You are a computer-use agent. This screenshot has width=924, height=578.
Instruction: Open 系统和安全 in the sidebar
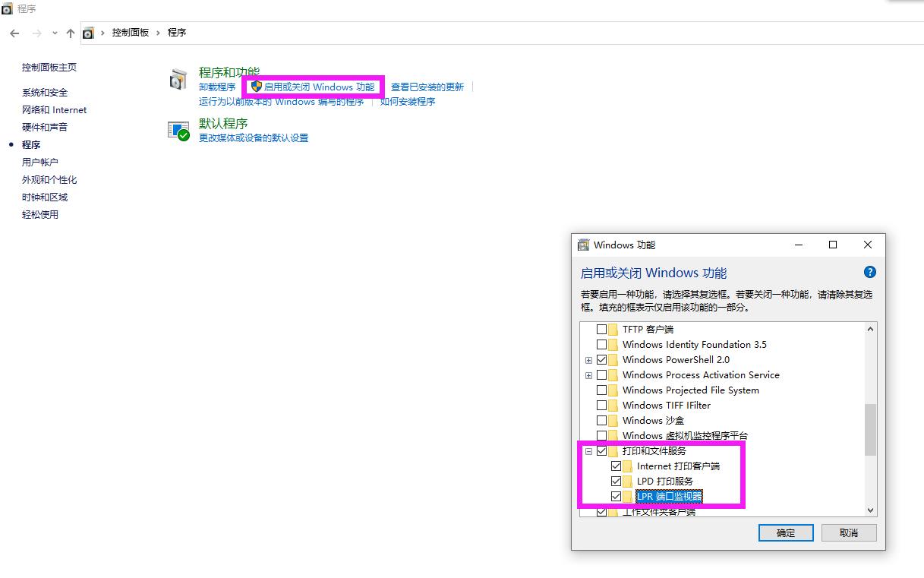[x=45, y=92]
